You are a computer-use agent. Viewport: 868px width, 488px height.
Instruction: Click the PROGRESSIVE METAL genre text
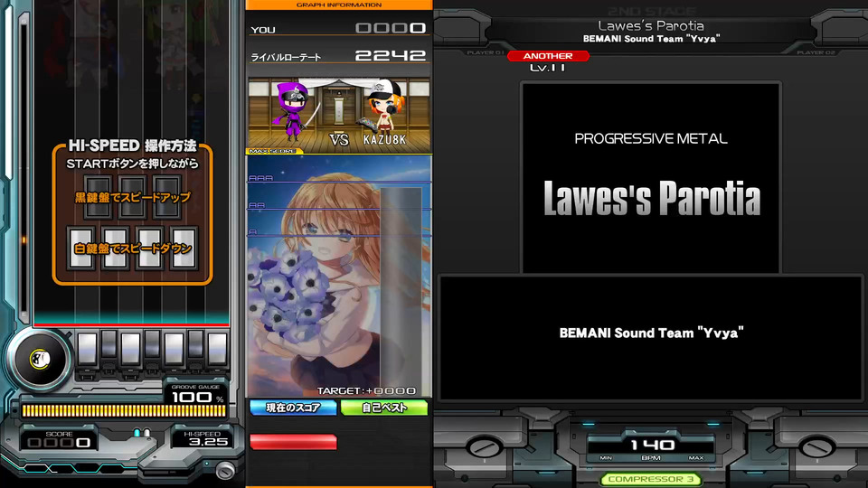pos(651,138)
